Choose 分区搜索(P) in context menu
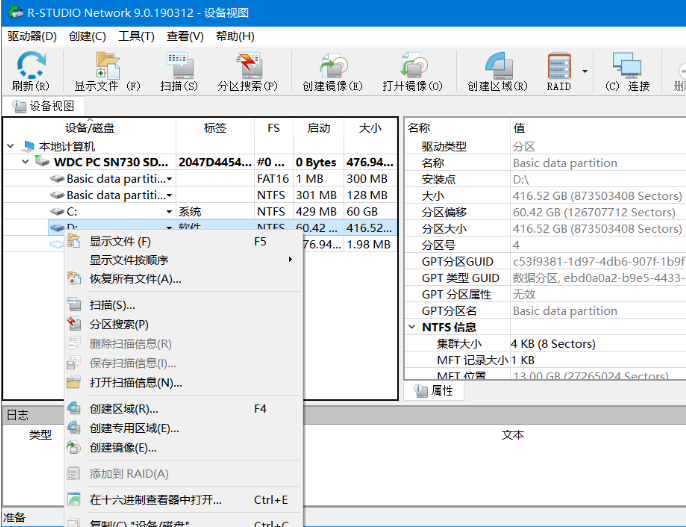This screenshot has height=527, width=686. (x=184, y=325)
